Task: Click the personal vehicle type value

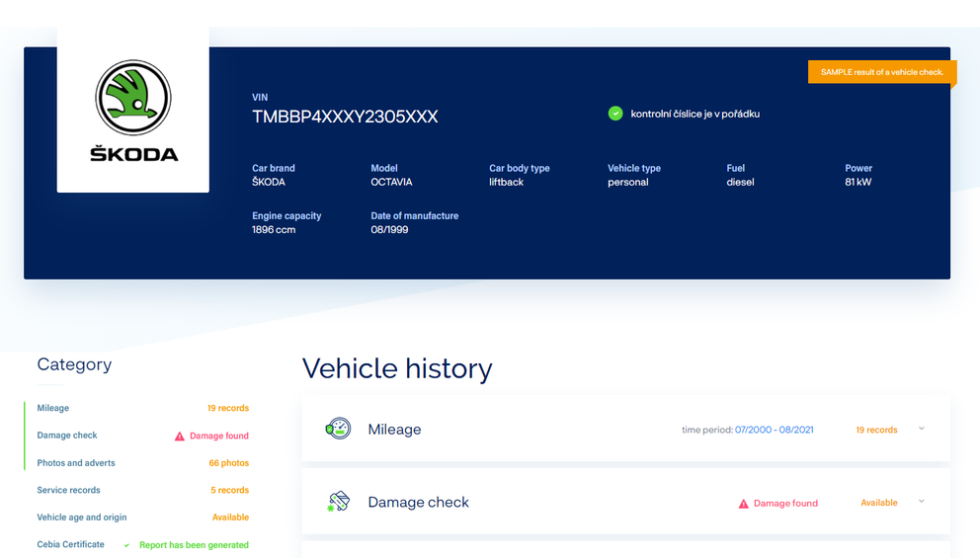Action: click(628, 182)
